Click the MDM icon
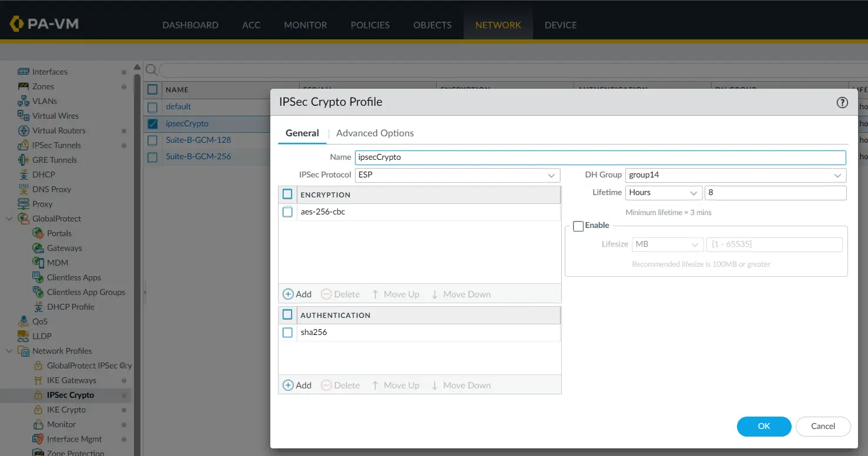 pos(38,263)
